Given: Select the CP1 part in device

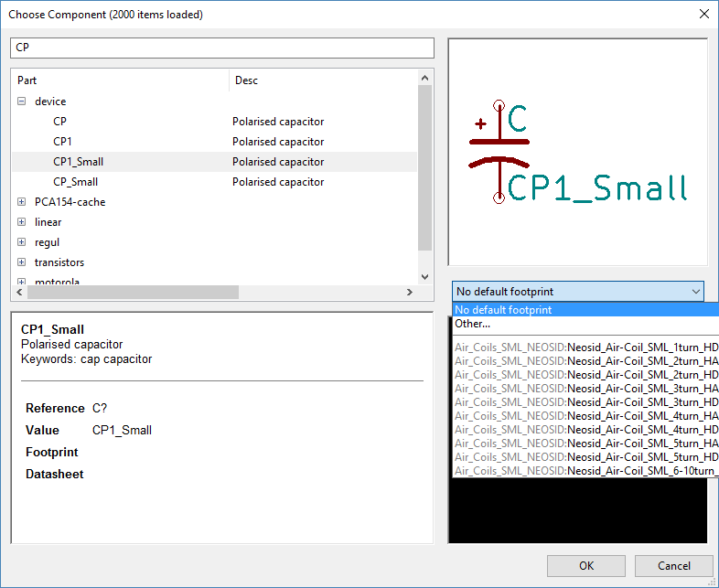Looking at the screenshot, I should click(62, 142).
